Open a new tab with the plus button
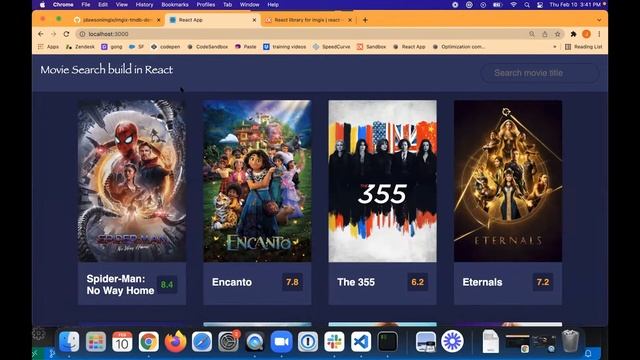The height and width of the screenshot is (360, 640). pyautogui.click(x=365, y=20)
